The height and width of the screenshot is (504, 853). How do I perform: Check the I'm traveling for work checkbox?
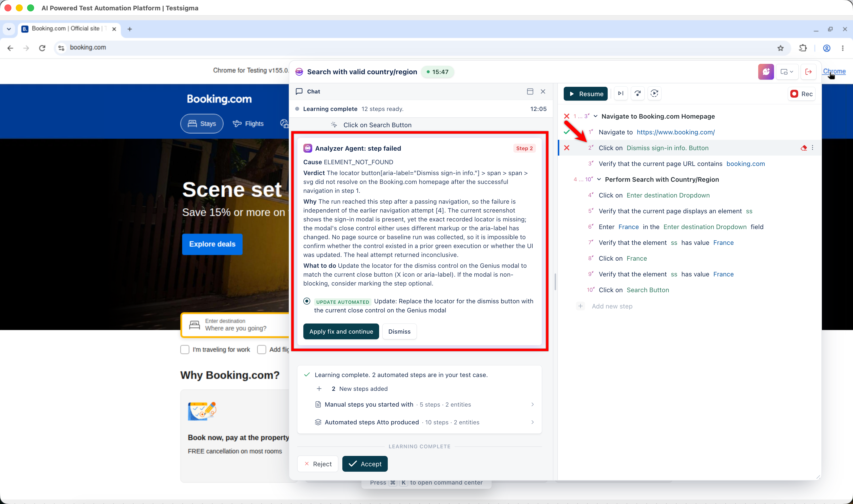(x=185, y=349)
